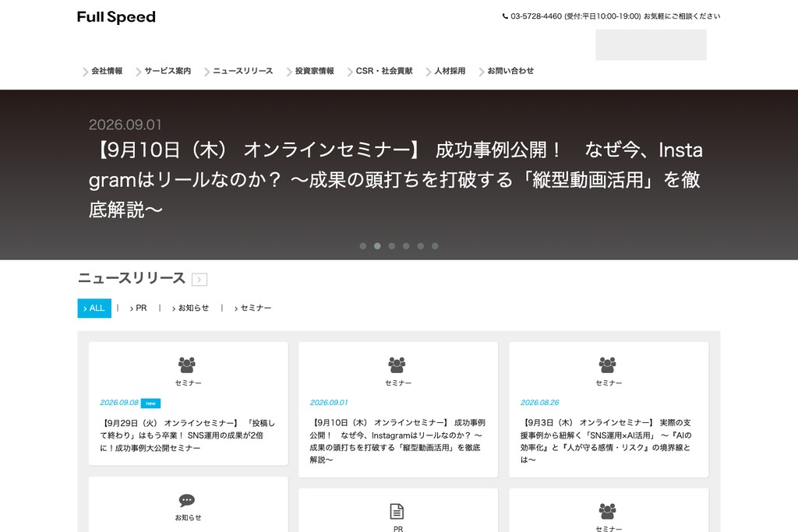798x532 pixels.
Task: Click the phone icon beside 03-5728-4460
Action: click(505, 16)
